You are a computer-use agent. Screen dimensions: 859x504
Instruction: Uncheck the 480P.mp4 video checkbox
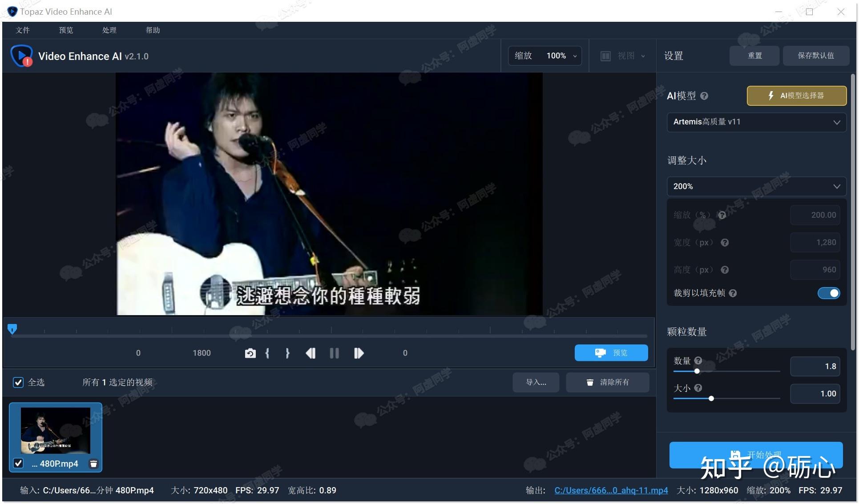[x=18, y=464]
